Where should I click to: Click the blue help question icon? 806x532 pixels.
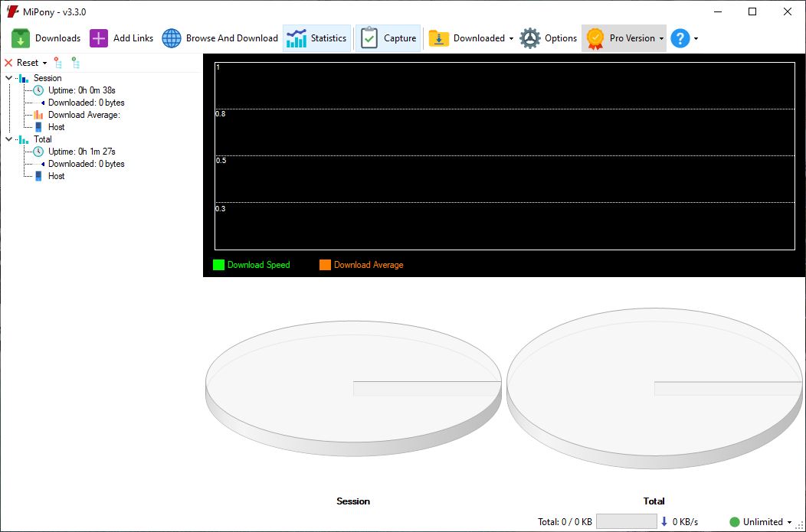point(680,38)
